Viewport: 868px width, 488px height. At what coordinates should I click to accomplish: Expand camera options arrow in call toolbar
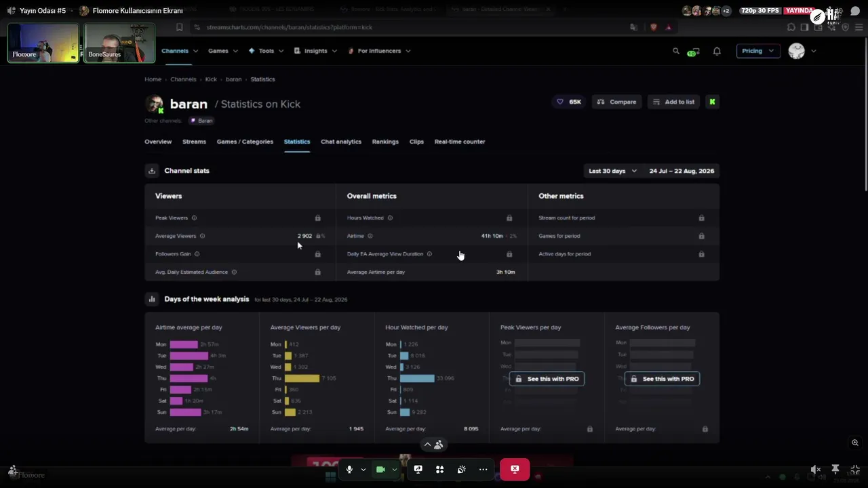tap(395, 469)
